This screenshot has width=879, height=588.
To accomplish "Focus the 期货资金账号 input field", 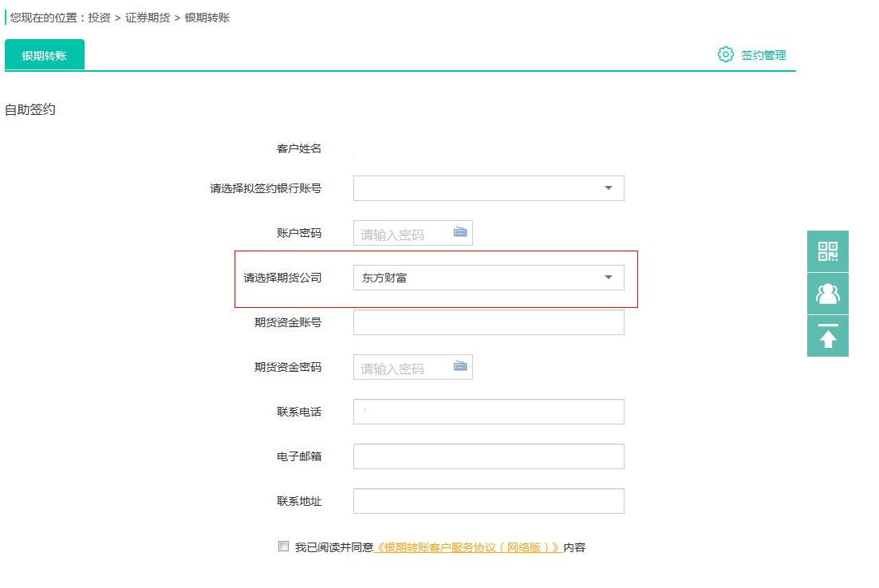I will [488, 322].
